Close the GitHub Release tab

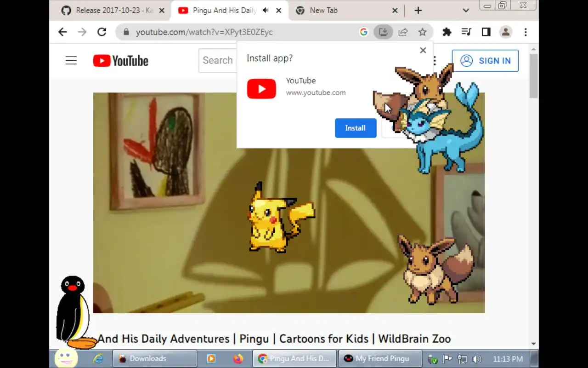(x=162, y=11)
